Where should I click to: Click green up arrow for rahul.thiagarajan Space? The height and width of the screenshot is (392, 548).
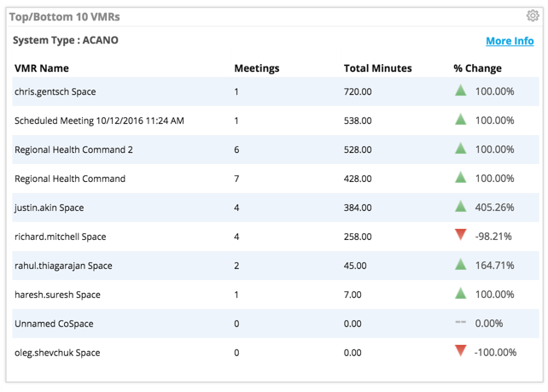click(461, 265)
